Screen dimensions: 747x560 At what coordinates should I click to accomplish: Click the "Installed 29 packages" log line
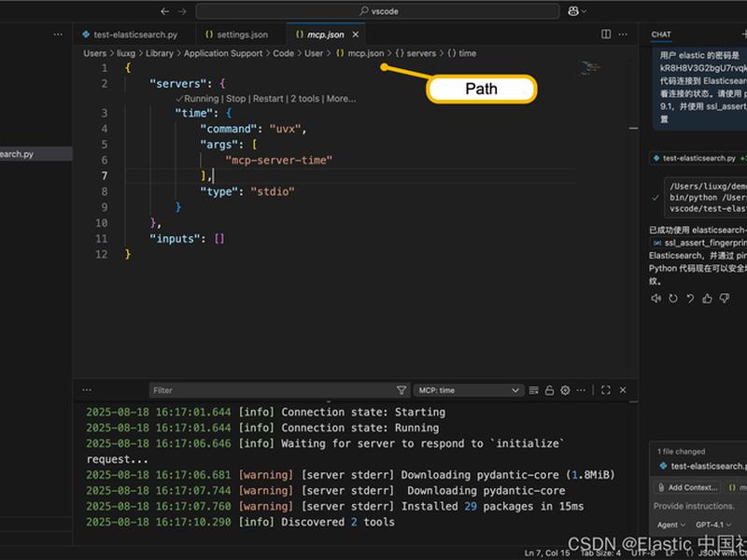334,506
